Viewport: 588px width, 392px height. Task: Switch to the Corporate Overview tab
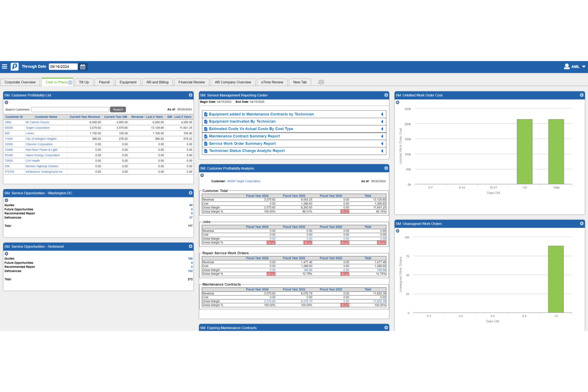coord(20,82)
